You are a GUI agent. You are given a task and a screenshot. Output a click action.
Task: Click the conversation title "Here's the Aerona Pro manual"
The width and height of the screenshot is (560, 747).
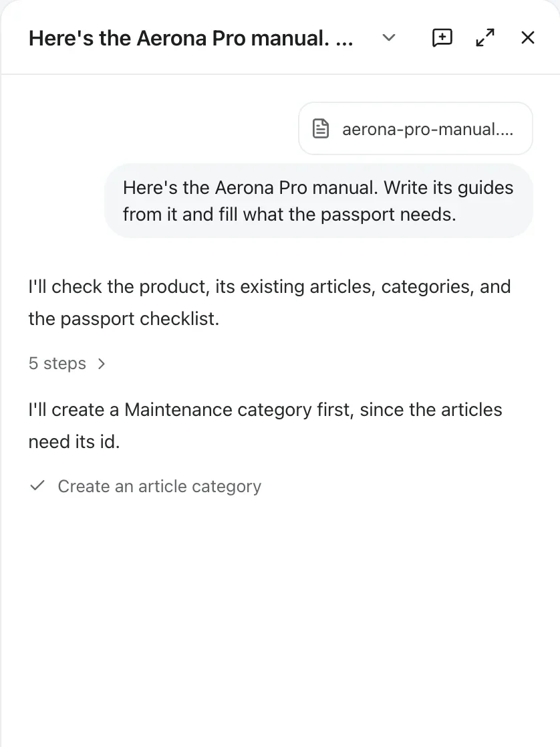click(191, 38)
